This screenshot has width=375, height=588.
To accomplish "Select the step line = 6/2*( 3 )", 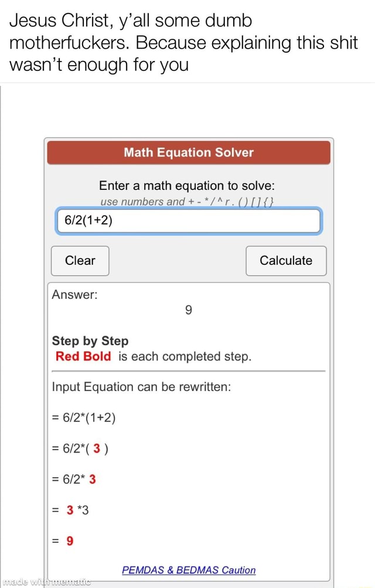I will pyautogui.click(x=79, y=449).
